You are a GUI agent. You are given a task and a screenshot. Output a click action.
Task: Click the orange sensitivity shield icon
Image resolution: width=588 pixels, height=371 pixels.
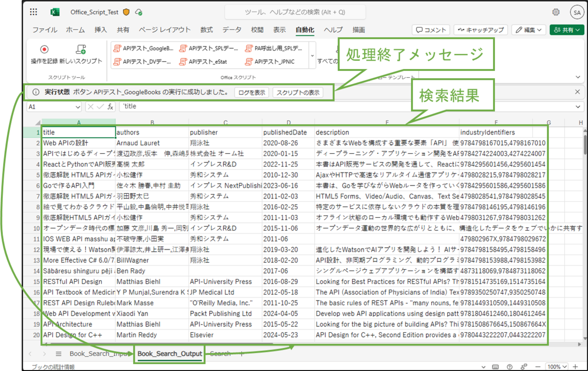tap(126, 12)
